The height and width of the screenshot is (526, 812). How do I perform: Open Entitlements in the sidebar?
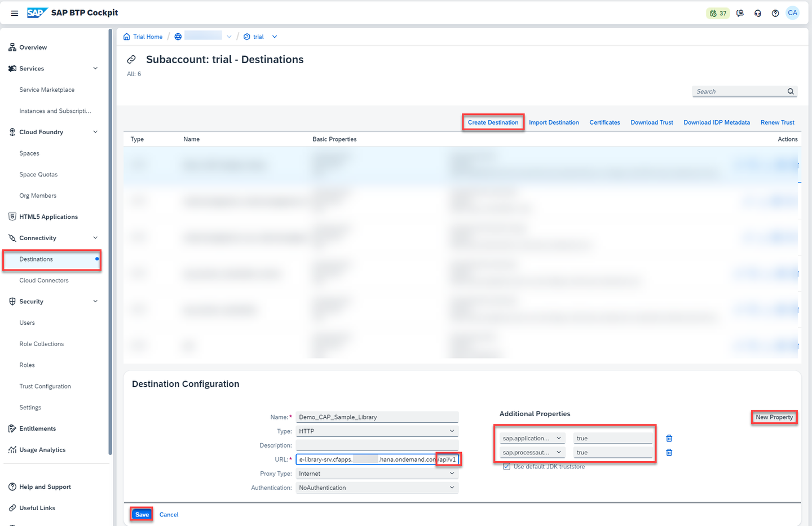[38, 428]
